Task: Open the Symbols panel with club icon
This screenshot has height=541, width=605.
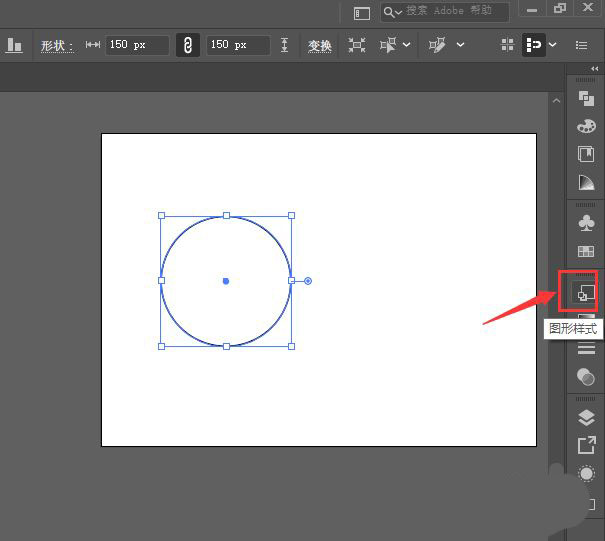Action: pos(586,222)
